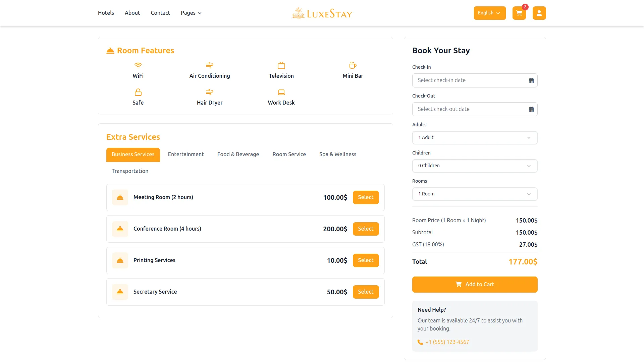Screen dimensions: 644x362
Task: Switch to Transportation tab
Action: 130,171
